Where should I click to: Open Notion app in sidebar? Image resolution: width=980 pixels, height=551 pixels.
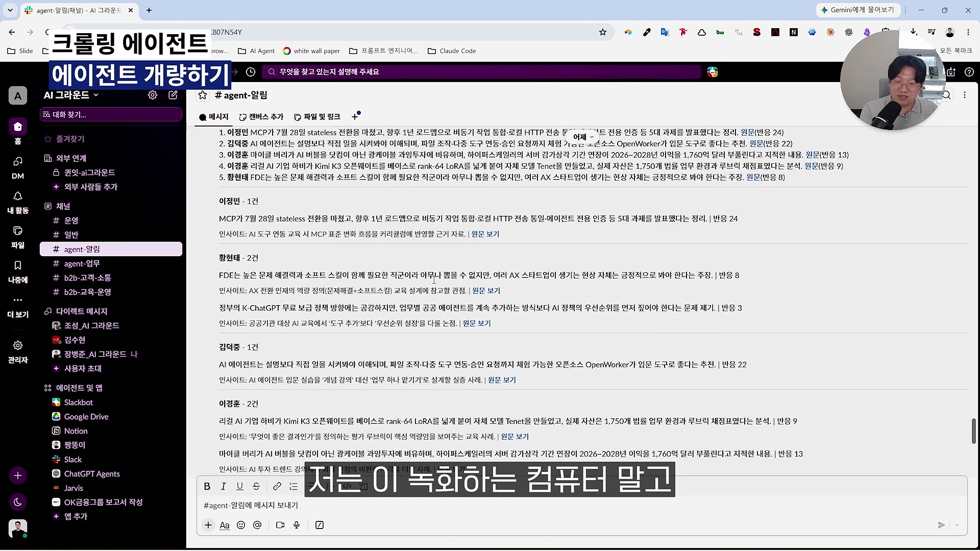111,431
